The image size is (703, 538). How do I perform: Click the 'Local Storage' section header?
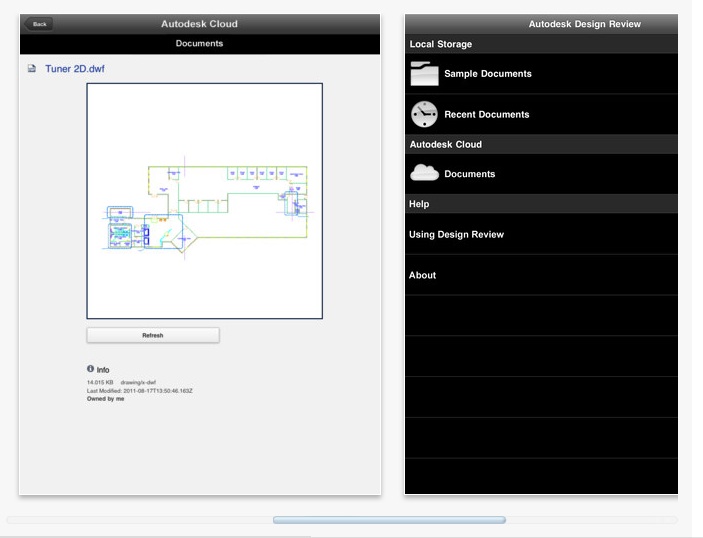541,44
